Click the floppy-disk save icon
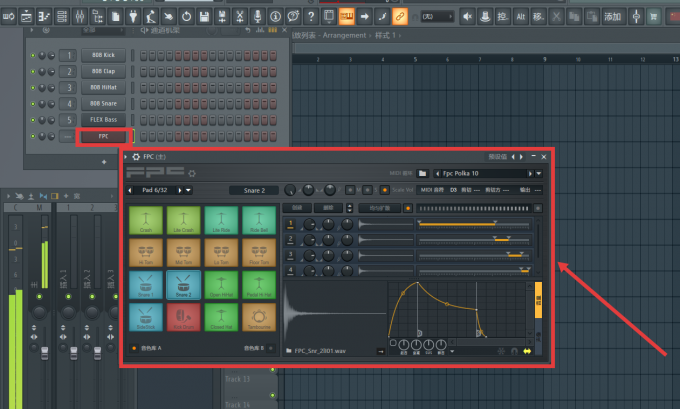The image size is (680, 409). (x=204, y=17)
